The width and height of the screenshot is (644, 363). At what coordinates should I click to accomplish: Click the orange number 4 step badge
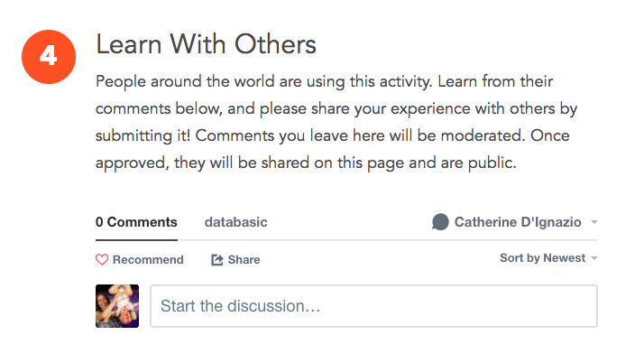49,57
